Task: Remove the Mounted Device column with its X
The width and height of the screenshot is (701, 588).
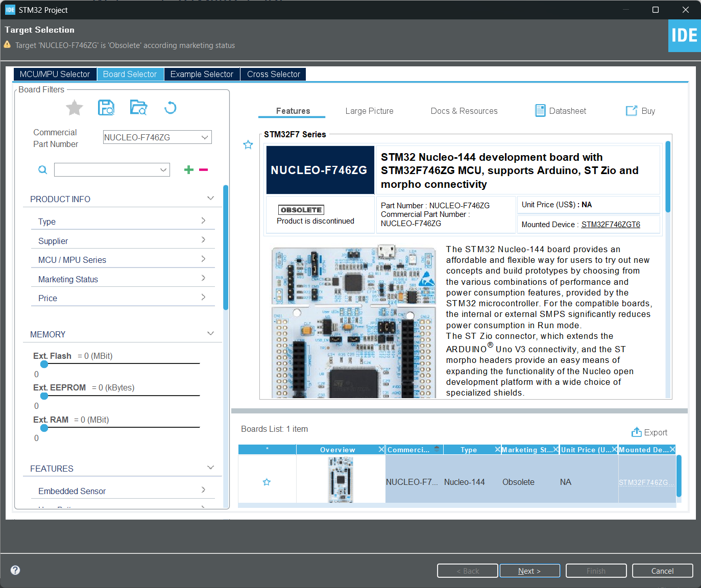Action: 672,449
